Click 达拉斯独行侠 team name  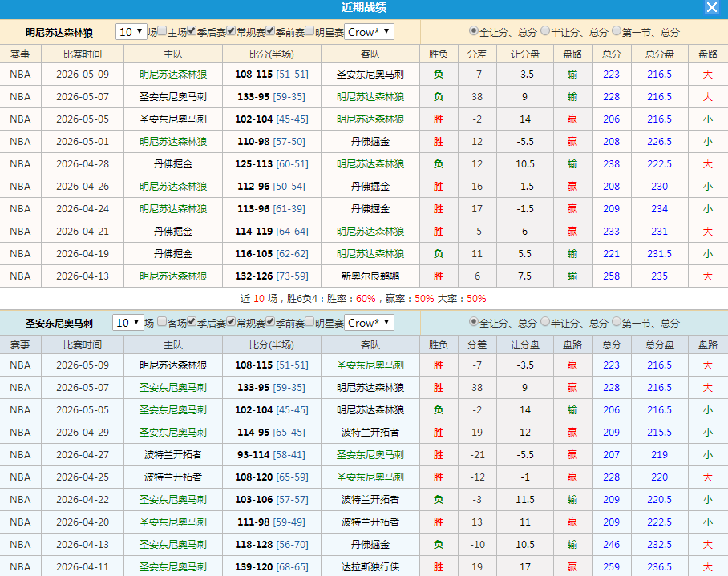point(370,566)
